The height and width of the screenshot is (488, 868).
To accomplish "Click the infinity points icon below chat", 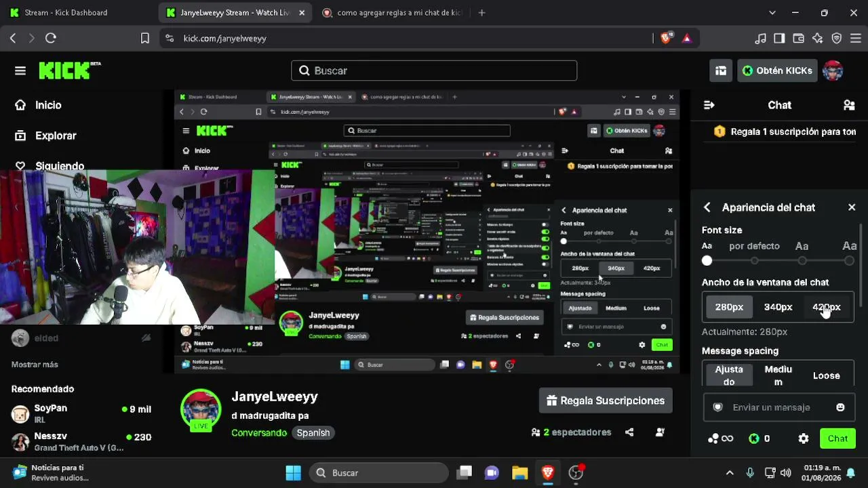I will click(720, 439).
